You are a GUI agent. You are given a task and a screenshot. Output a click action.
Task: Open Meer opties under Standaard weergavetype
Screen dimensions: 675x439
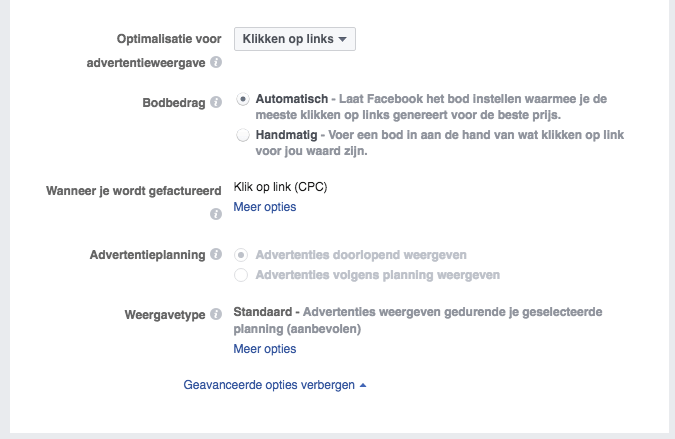point(265,349)
